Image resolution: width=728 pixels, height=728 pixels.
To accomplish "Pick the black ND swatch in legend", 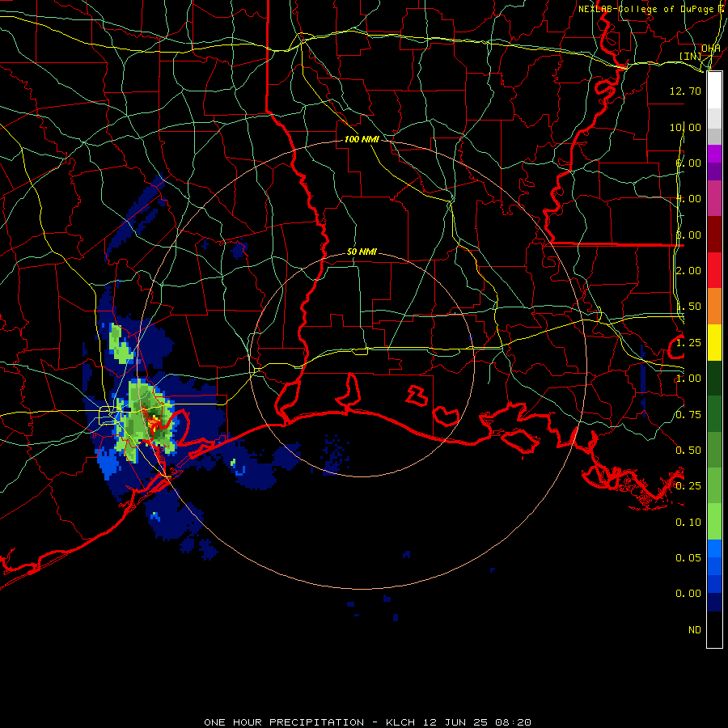I will 714,629.
